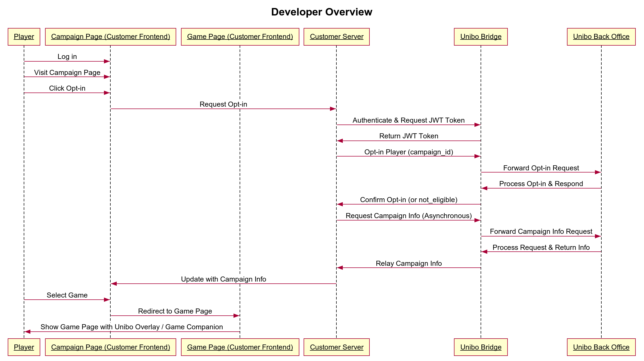Select bottom Campaign Page (Customer Frontend) box
Viewport: 644px width, 361px height.
click(110, 347)
